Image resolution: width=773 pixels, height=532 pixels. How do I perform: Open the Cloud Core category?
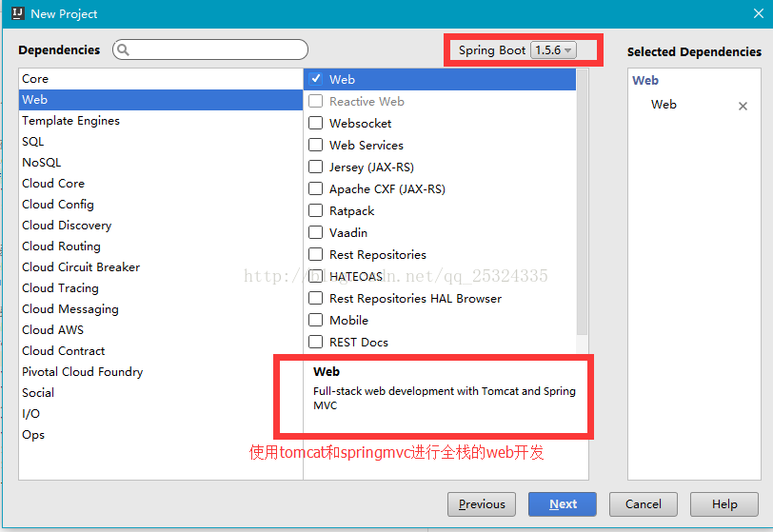(161, 184)
